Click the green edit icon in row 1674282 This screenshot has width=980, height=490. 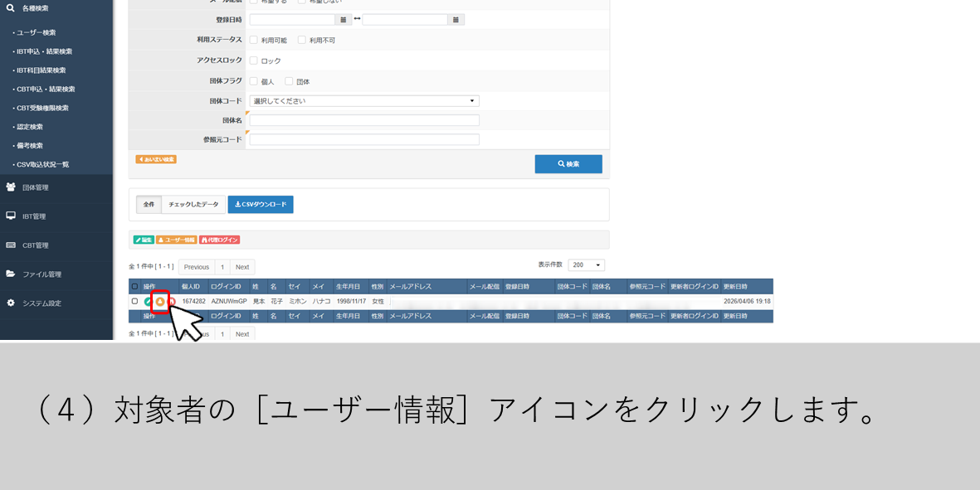(149, 302)
